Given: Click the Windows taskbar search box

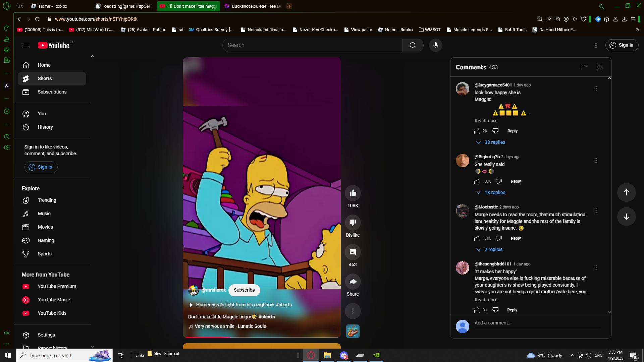Looking at the screenshot, I should point(64,355).
